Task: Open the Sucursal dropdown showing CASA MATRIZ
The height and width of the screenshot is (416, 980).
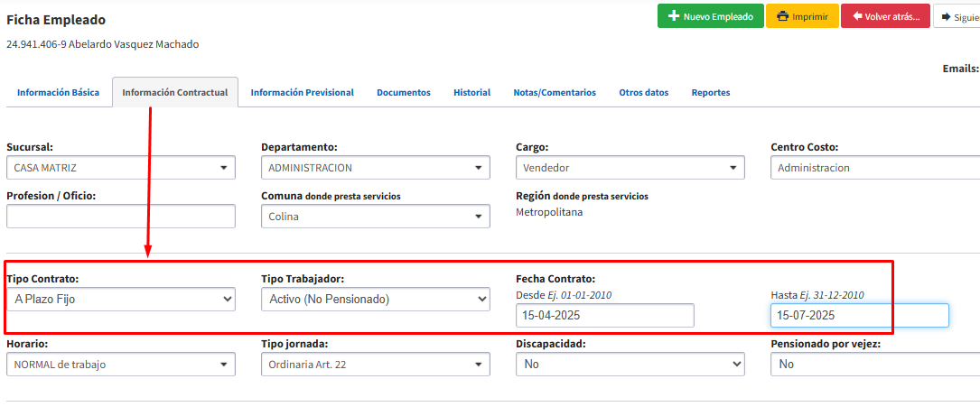Action: tap(121, 168)
